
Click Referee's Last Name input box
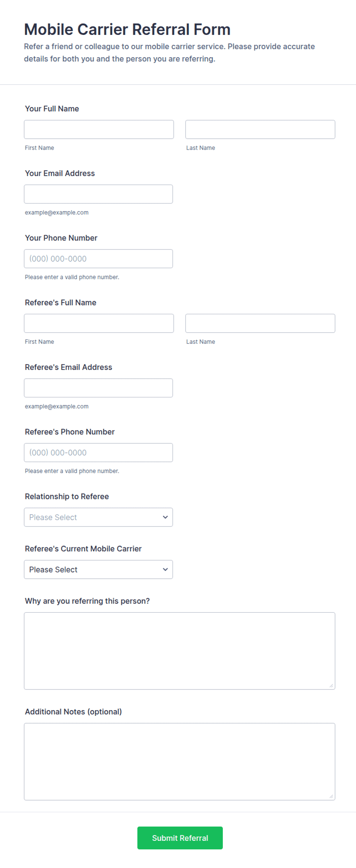point(260,323)
